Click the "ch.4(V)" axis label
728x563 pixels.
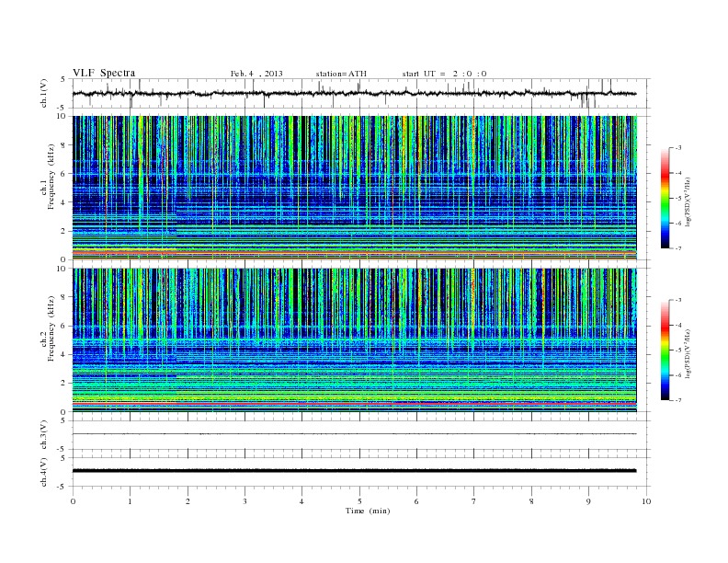click(x=43, y=472)
